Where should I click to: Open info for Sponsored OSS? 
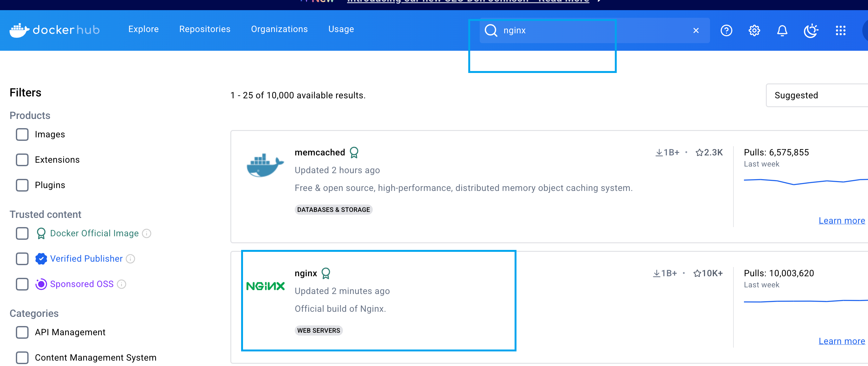(121, 284)
